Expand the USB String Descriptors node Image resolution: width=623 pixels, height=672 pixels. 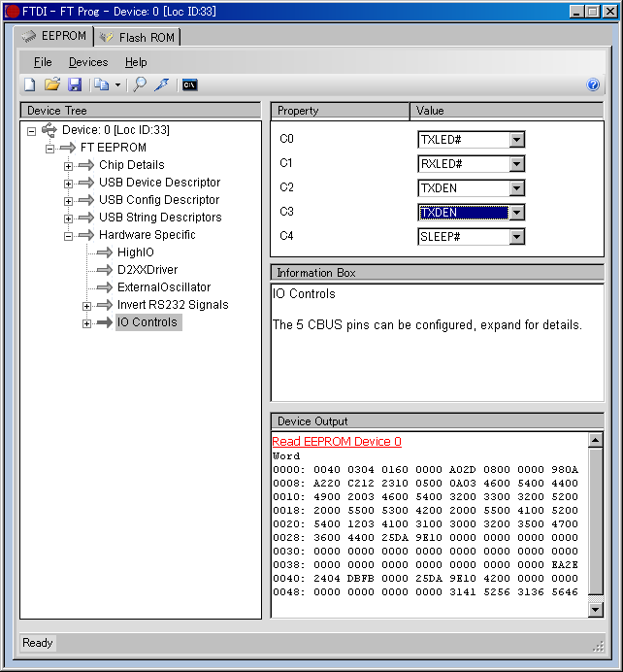tap(68, 219)
